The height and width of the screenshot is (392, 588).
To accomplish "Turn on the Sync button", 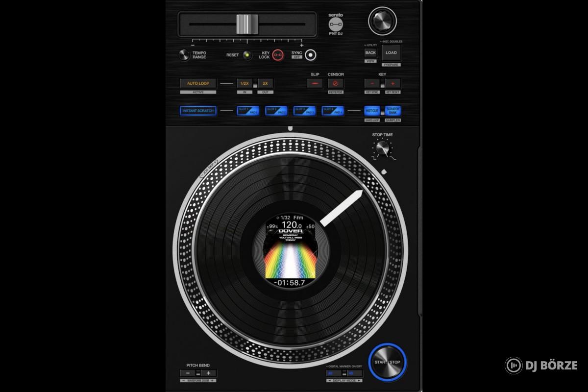I will click(310, 55).
